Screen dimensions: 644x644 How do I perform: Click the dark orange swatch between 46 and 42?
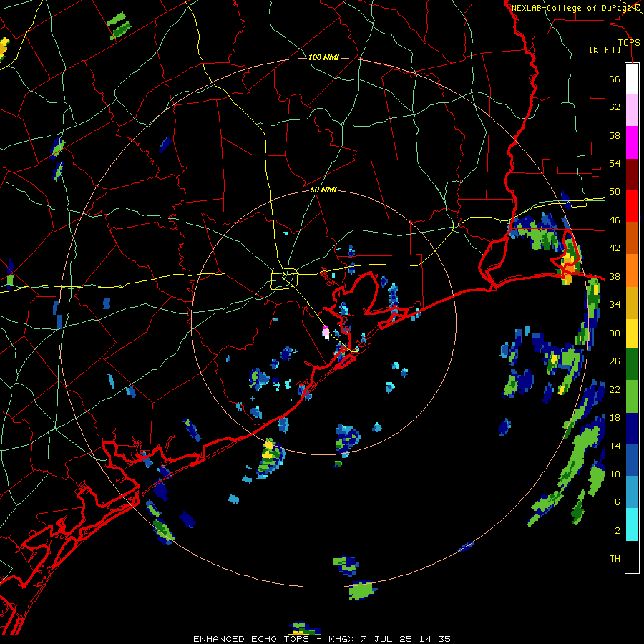click(x=632, y=238)
